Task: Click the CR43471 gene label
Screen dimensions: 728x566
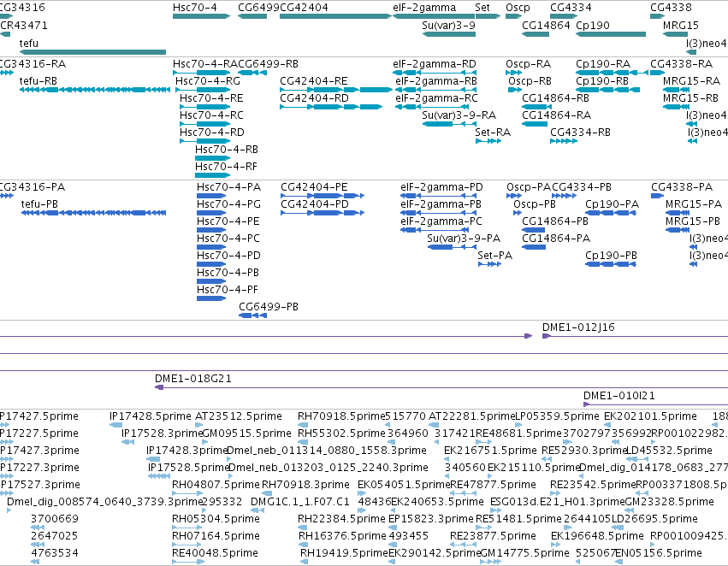Action: tap(24, 26)
